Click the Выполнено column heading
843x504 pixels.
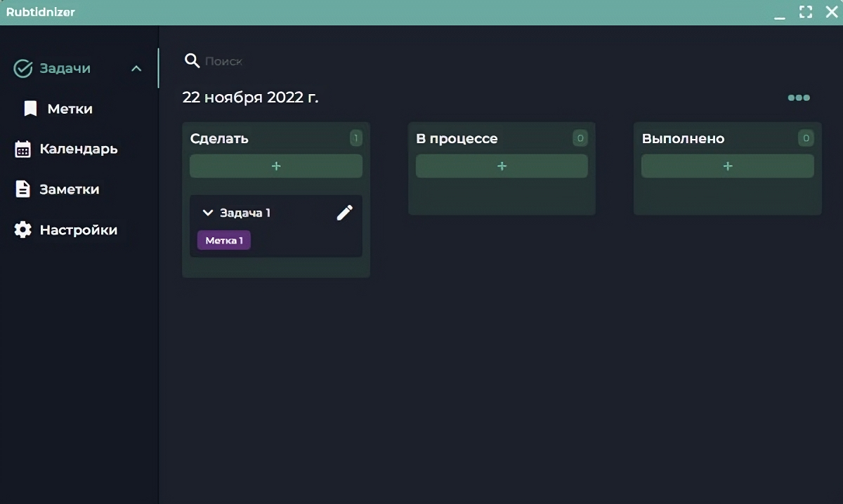coord(683,139)
